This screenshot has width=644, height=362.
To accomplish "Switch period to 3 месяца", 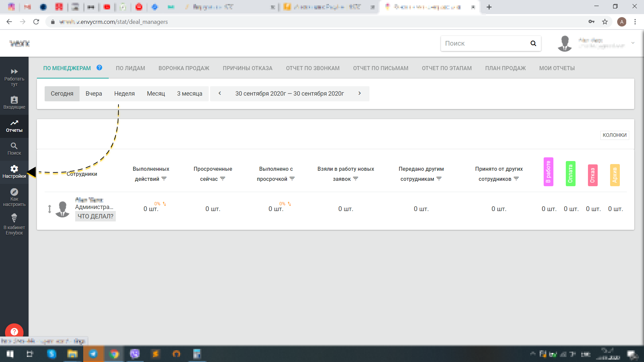I will [x=189, y=94].
